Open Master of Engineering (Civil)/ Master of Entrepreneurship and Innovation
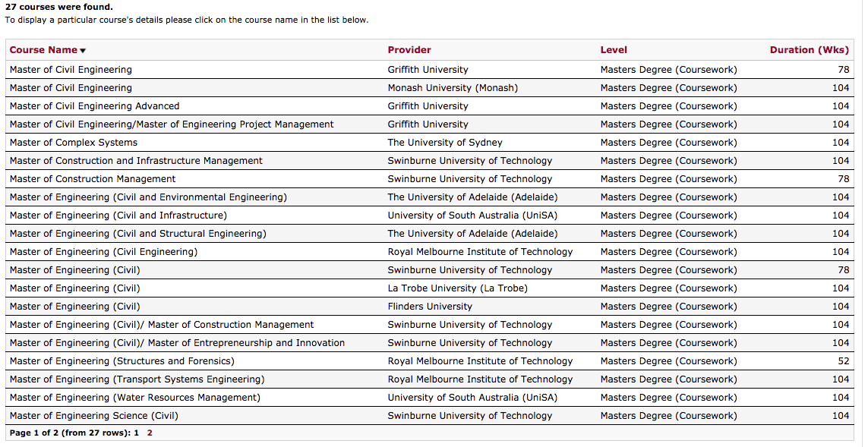The width and height of the screenshot is (868, 447). pyautogui.click(x=177, y=344)
